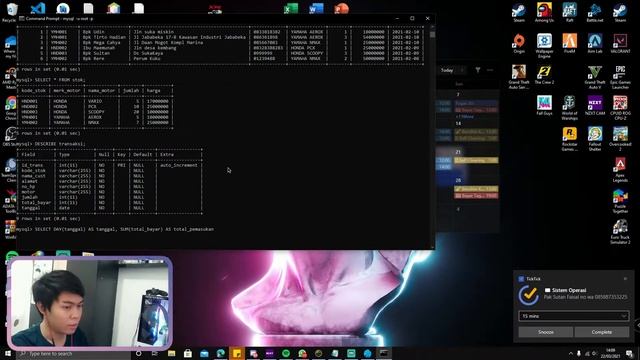Screen dimensions: 640x360
Task: Open the World of Warships icon
Action: [569, 108]
